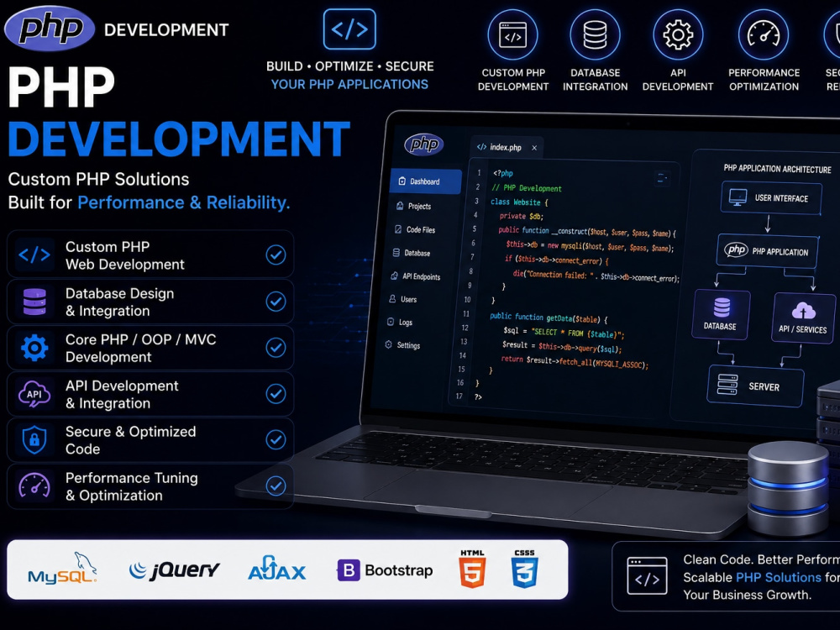
Task: Click the database icon in architecture diagram
Action: (x=722, y=307)
